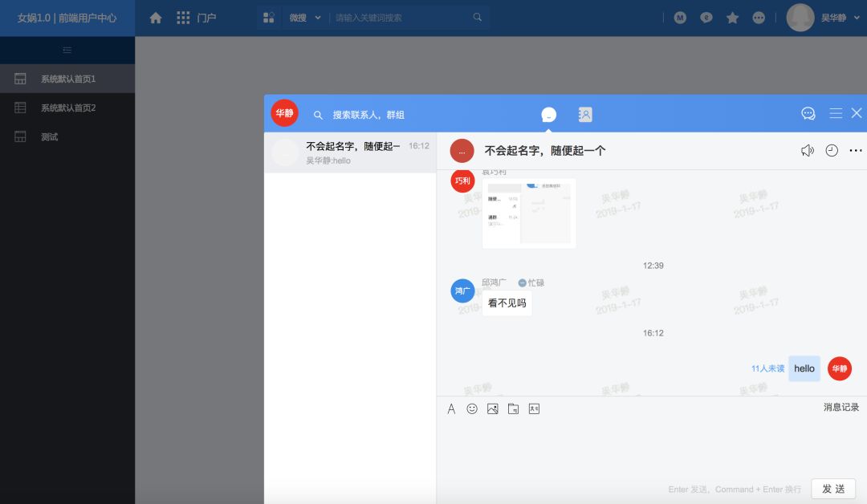The image size is (867, 504).
Task: Click the 发送 send button
Action: tap(833, 489)
